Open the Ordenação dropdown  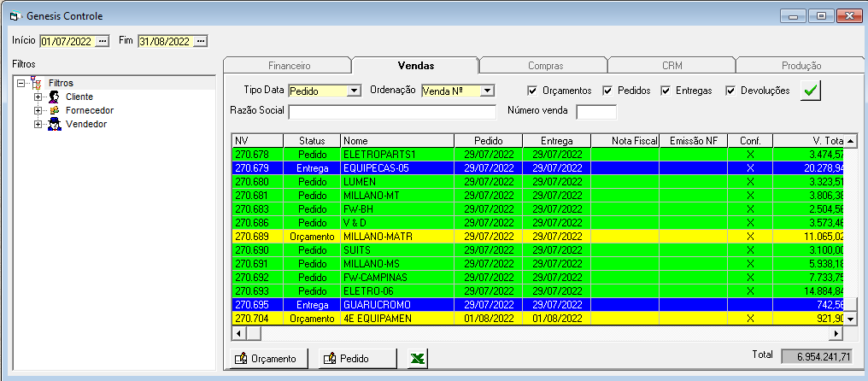(487, 91)
